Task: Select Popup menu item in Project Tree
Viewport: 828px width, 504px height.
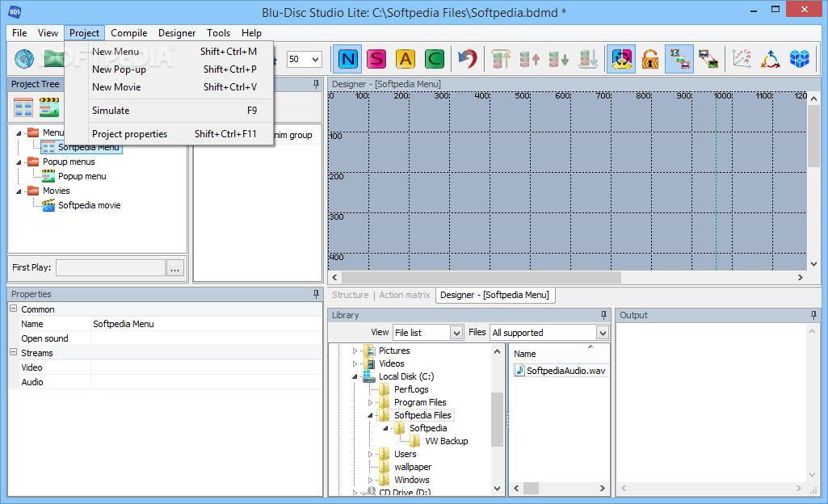Action: click(82, 176)
